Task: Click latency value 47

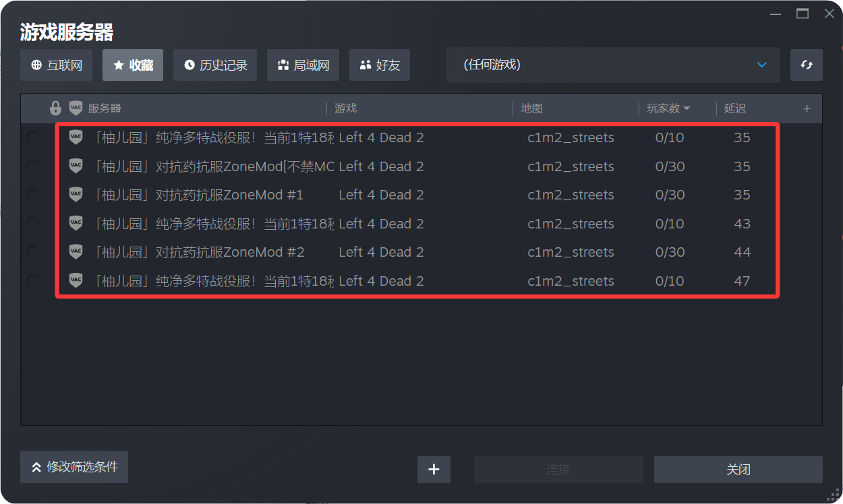Action: coord(742,281)
